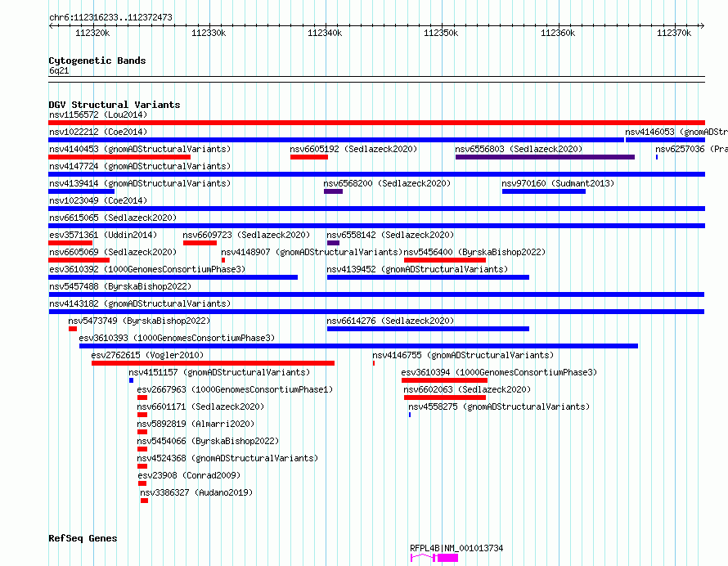This screenshot has height=566, width=728.
Task: Click the nsv4146053 gnomAD variant label
Action: point(676,132)
